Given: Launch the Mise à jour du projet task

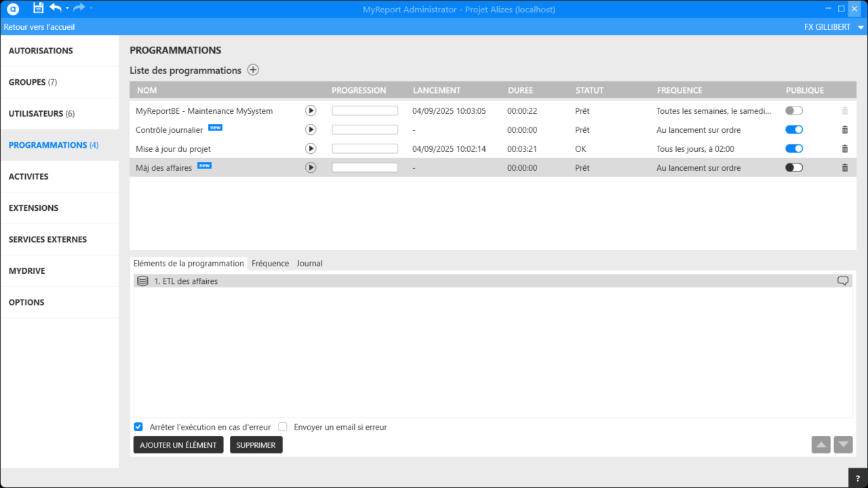Looking at the screenshot, I should click(311, 148).
